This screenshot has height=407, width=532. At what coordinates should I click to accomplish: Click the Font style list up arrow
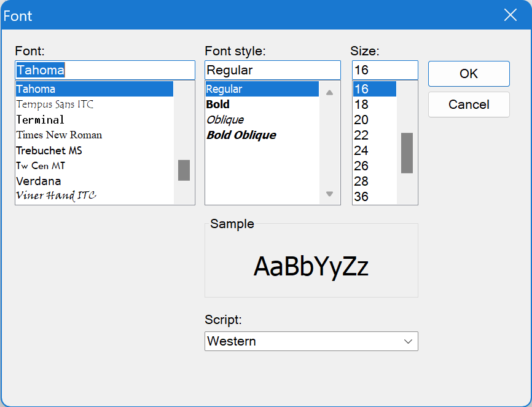tap(329, 92)
